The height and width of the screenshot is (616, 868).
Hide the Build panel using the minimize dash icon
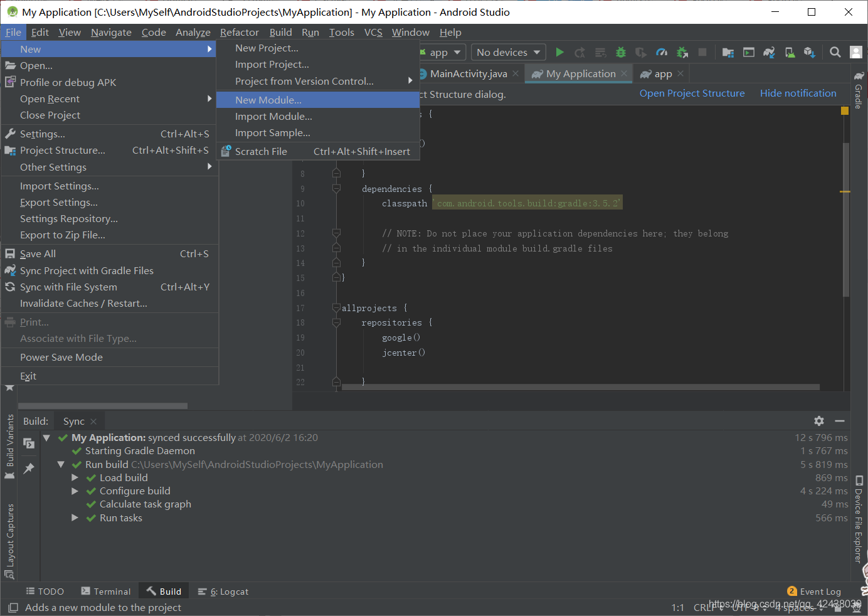(x=840, y=421)
